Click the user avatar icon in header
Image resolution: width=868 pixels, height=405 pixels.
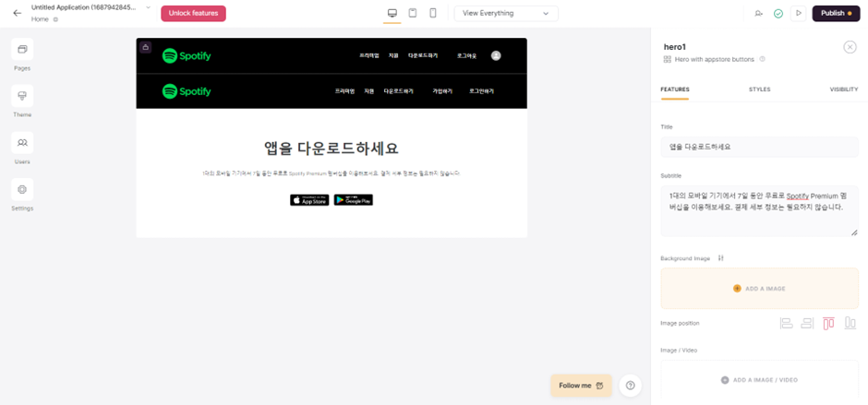tap(496, 55)
